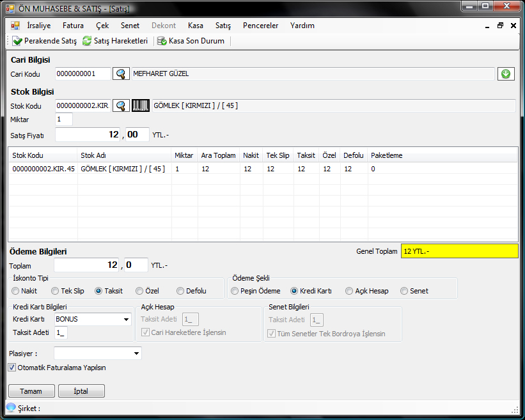
Task: Uncheck Otomatik Faturalama Yapılsın
Action: pyautogui.click(x=12, y=368)
